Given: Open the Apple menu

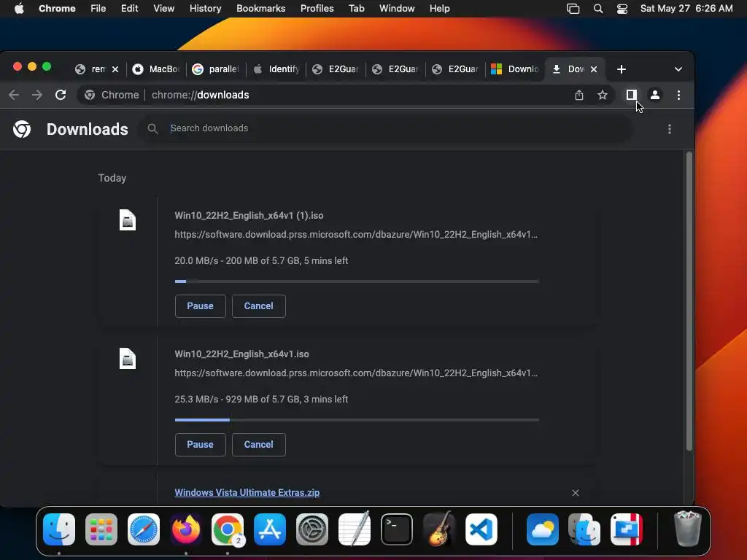Looking at the screenshot, I should [x=19, y=9].
